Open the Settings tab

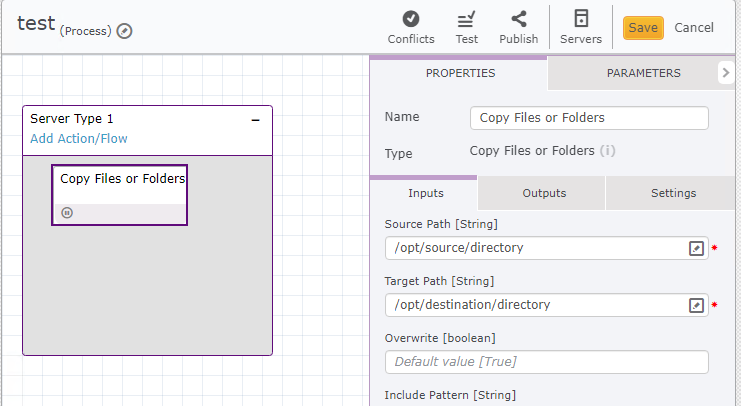pos(673,193)
